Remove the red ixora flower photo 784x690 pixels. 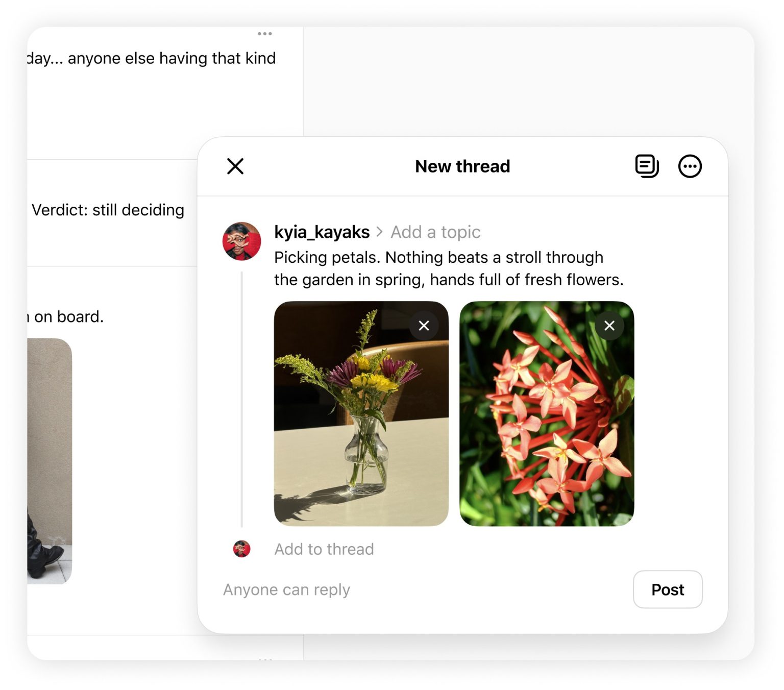coord(609,326)
